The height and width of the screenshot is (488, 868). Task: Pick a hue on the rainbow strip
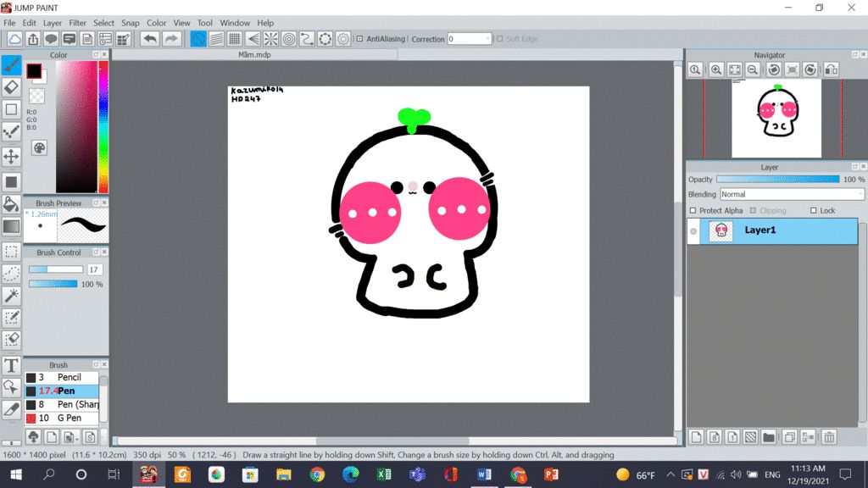tap(103, 127)
